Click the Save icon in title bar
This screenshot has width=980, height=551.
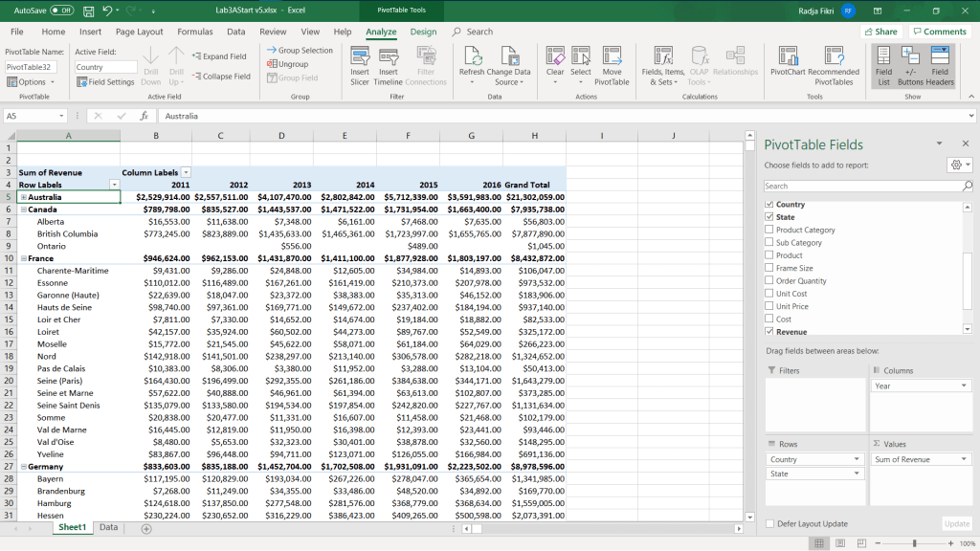pos(88,11)
